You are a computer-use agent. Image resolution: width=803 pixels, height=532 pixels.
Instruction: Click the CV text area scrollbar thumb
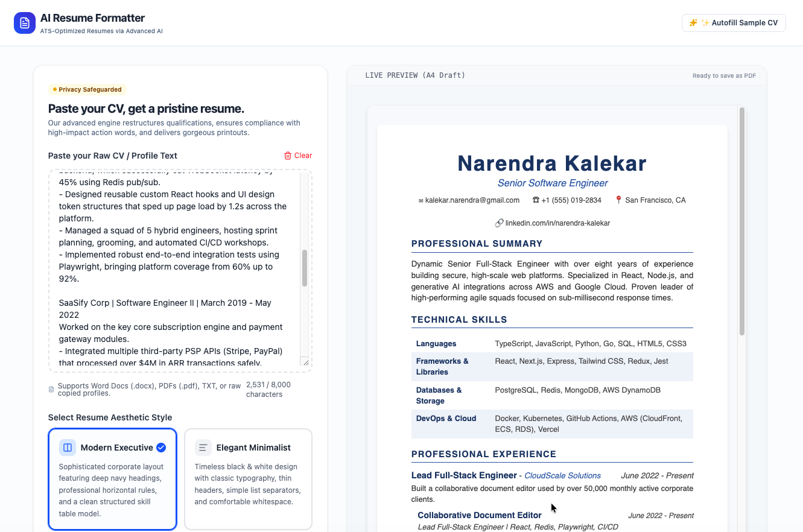pyautogui.click(x=305, y=268)
